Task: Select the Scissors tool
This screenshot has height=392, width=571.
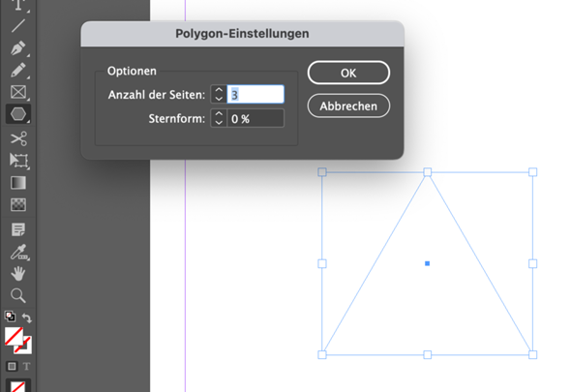Action: click(x=17, y=138)
